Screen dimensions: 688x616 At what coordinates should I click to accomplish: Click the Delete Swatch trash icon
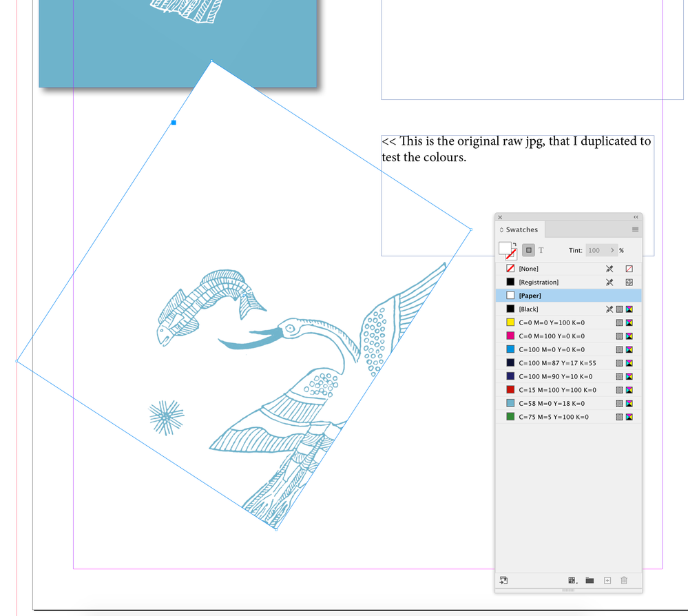pyautogui.click(x=623, y=580)
